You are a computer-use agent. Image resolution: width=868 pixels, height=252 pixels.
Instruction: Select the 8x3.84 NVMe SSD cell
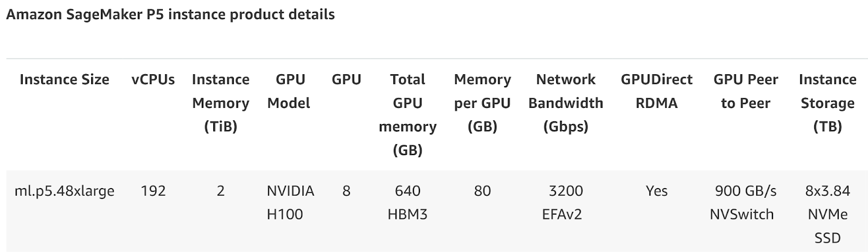tap(827, 214)
